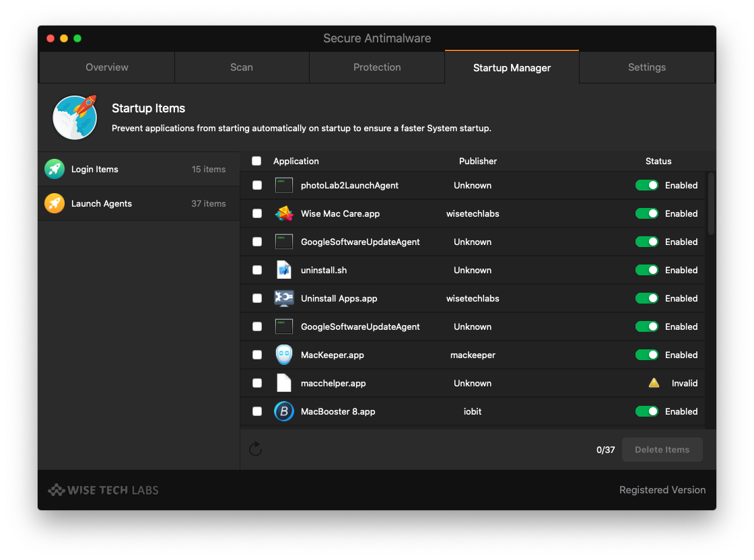Click the MacBooster 8.app name text
The width and height of the screenshot is (754, 560).
coord(338,411)
